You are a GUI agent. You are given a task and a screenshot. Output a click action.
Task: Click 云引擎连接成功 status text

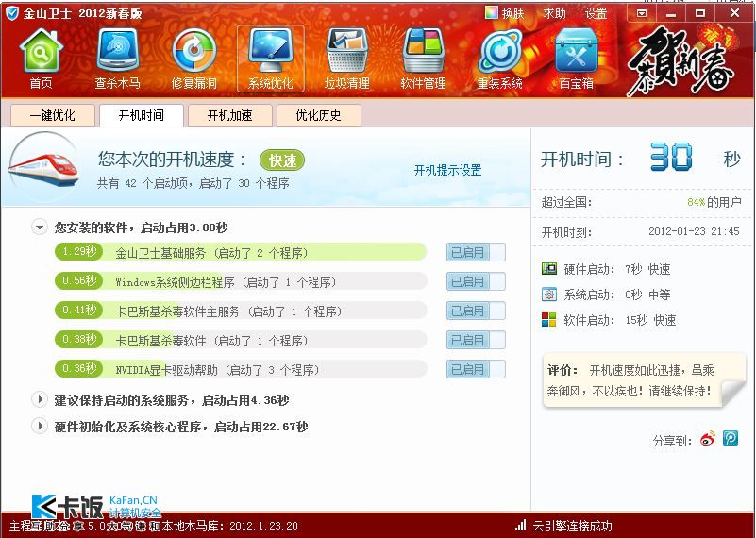pyautogui.click(x=572, y=526)
